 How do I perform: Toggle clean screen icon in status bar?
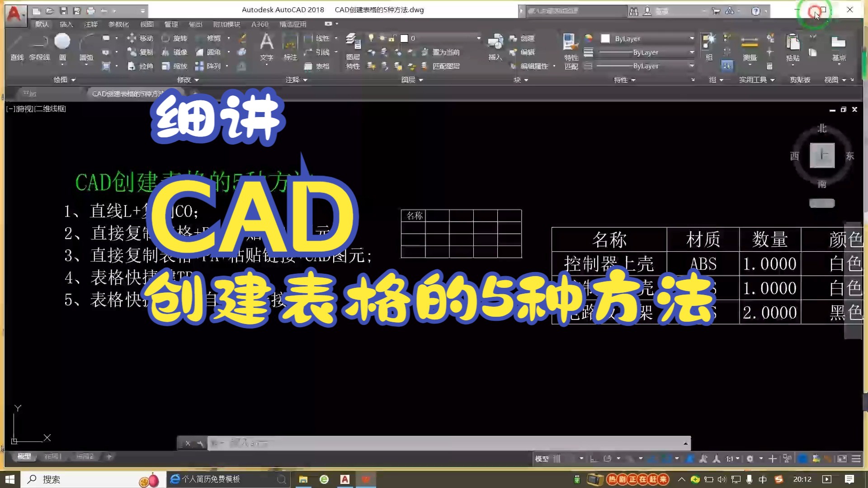tap(842, 459)
